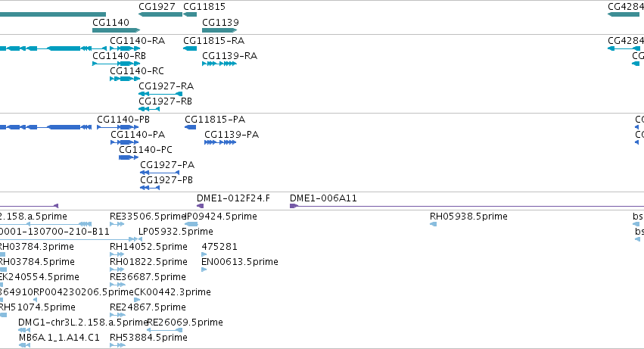The height and width of the screenshot is (349, 644).
Task: Click the DME1-006A11 feature start
Action: click(x=294, y=206)
